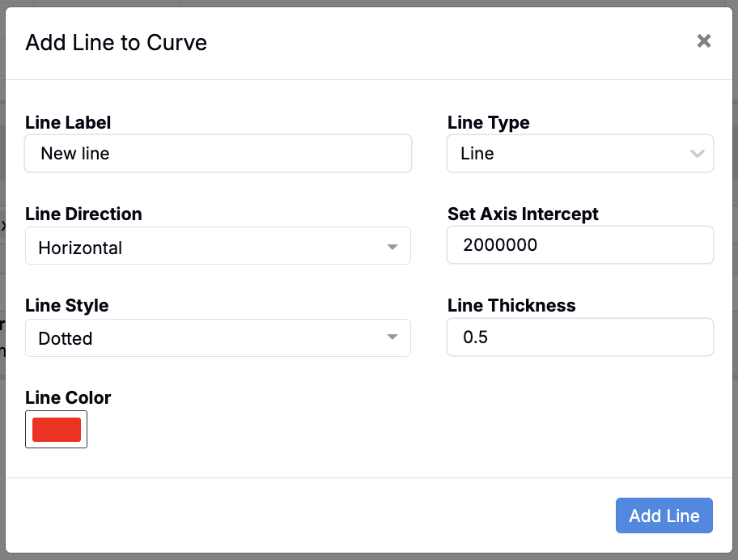Click the chevron arrow in Line Type
This screenshot has height=560, width=738.
(x=697, y=154)
